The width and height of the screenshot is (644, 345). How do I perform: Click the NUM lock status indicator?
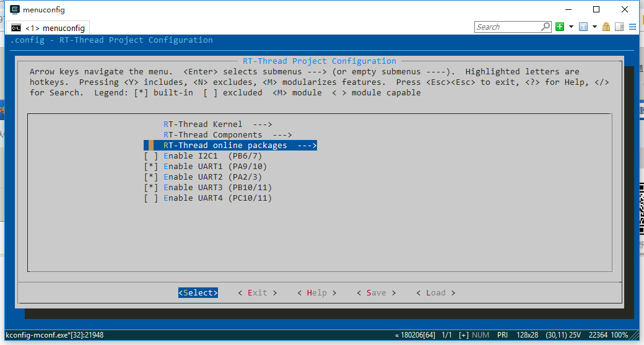[480, 334]
